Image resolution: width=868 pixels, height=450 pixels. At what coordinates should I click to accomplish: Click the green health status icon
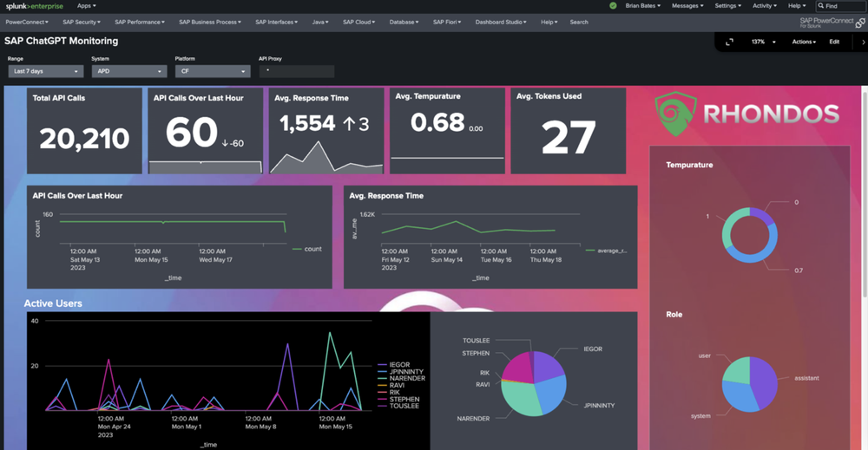click(613, 5)
